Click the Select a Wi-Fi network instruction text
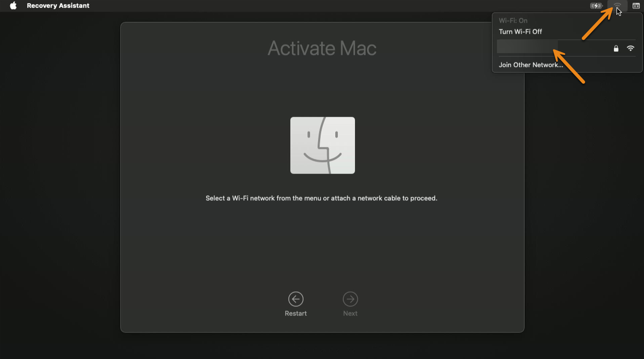Screen dimensions: 644x359 321,198
